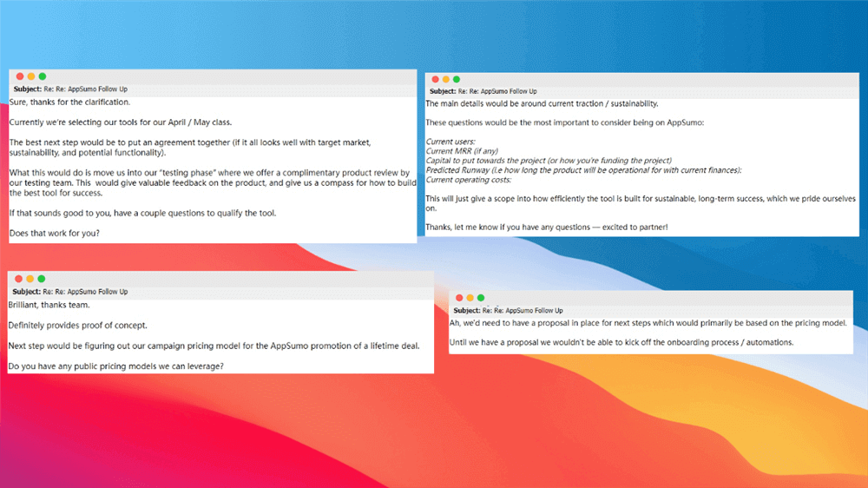
Task: Click the 'Capital to put towards the project' line
Action: pyautogui.click(x=549, y=161)
